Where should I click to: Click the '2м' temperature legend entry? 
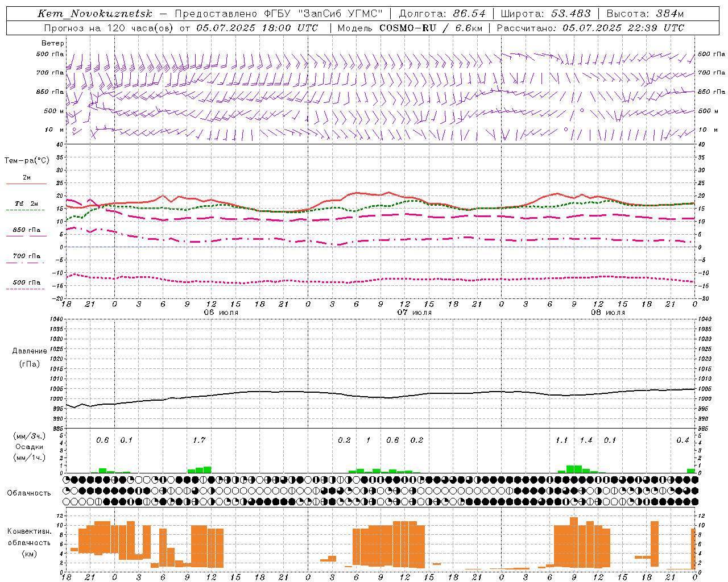pyautogui.click(x=27, y=178)
